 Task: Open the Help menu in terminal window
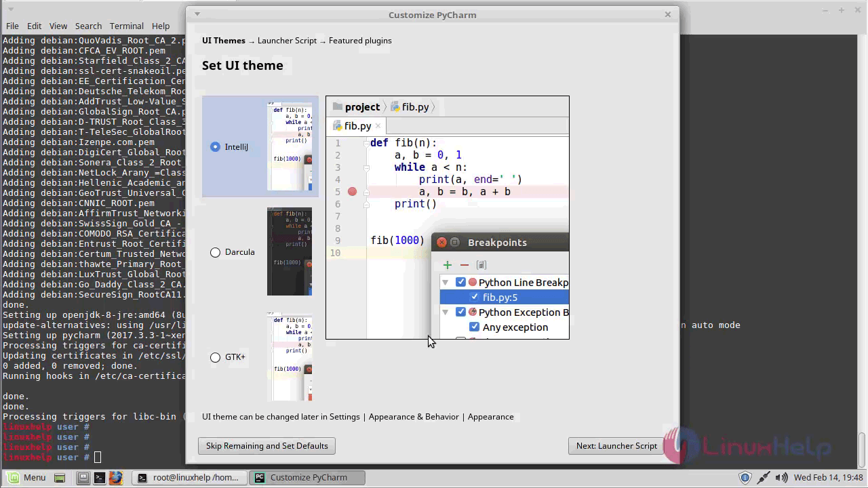161,26
